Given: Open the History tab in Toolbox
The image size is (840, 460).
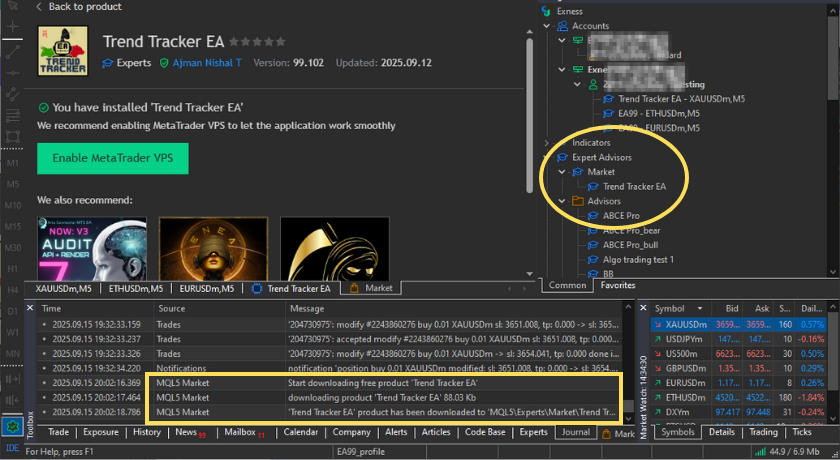Looking at the screenshot, I should tap(146, 432).
